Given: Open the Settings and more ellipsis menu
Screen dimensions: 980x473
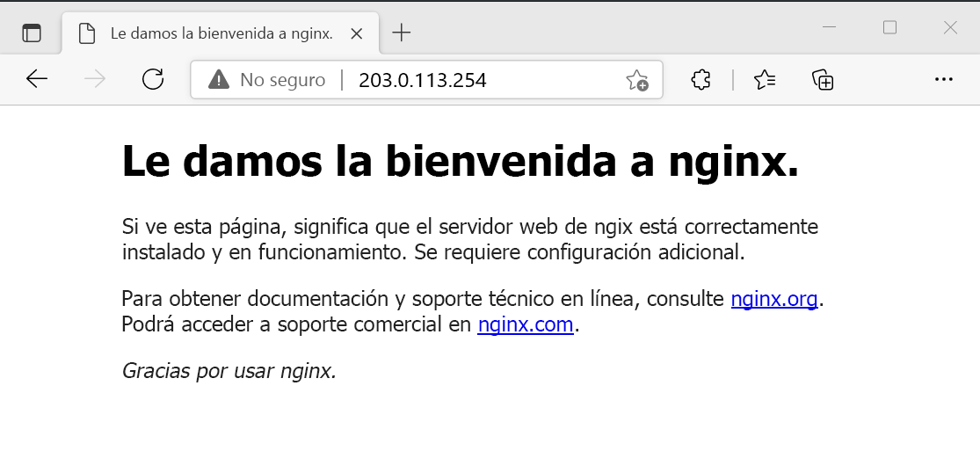Looking at the screenshot, I should pyautogui.click(x=943, y=79).
